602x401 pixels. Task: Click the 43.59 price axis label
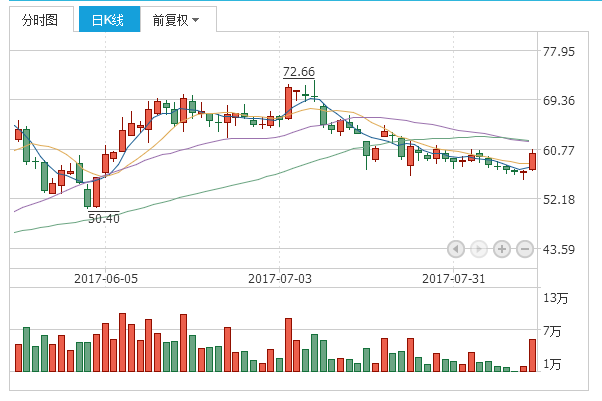pos(559,249)
